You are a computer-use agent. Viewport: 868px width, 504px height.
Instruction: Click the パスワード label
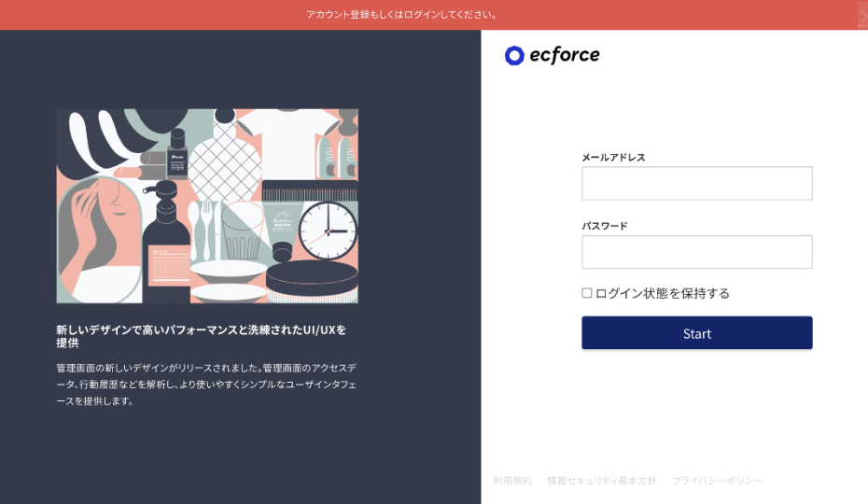[x=605, y=226]
